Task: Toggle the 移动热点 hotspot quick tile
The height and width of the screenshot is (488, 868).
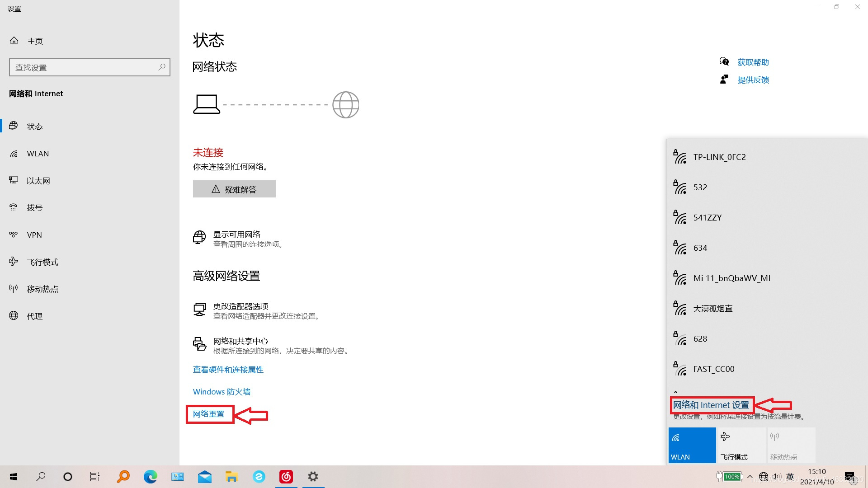Action: point(791,445)
